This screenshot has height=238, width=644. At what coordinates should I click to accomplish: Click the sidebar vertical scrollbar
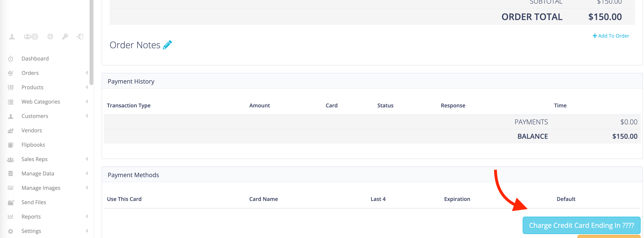(91, 43)
